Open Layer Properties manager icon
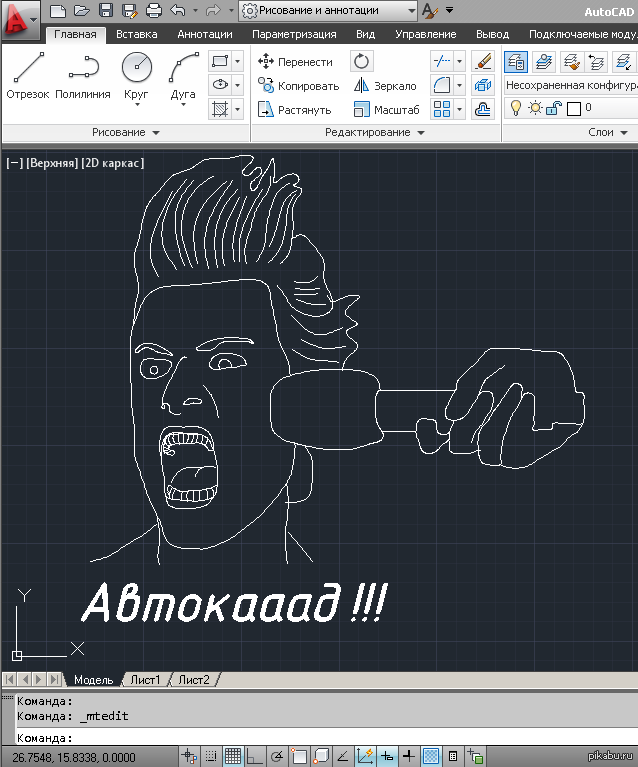 point(516,62)
